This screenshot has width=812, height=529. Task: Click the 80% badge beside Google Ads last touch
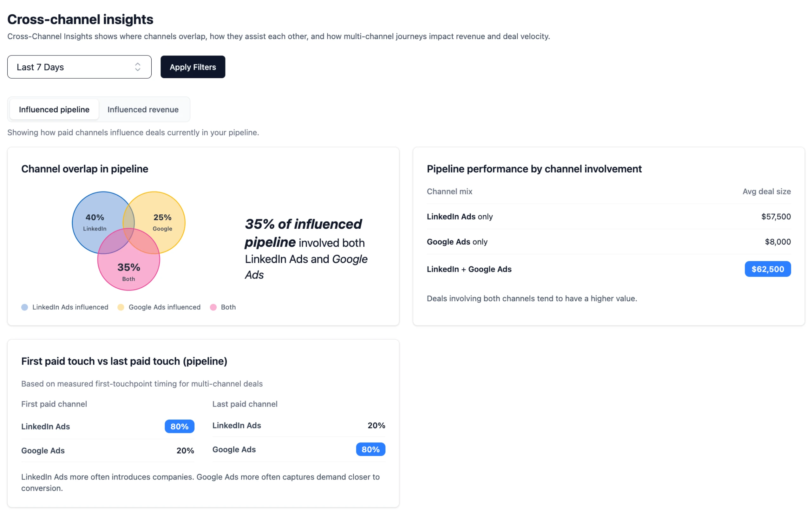(x=370, y=449)
